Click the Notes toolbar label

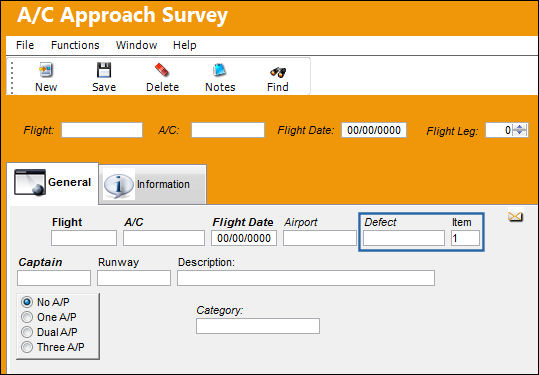(220, 87)
